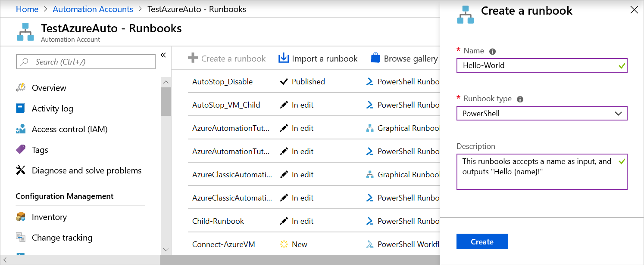Select the AutoStop_VM_Child runbook name
This screenshot has height=275, width=644.
coord(226,105)
